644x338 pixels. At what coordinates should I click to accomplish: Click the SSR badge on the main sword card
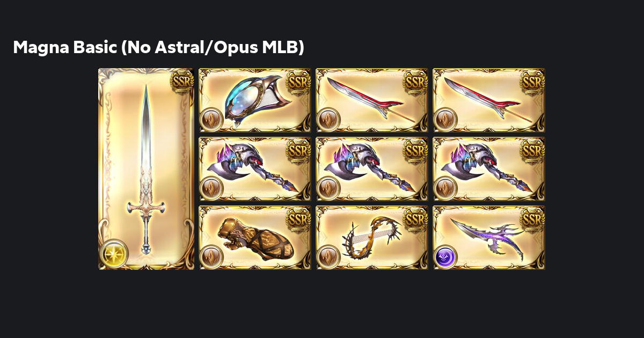click(x=182, y=81)
